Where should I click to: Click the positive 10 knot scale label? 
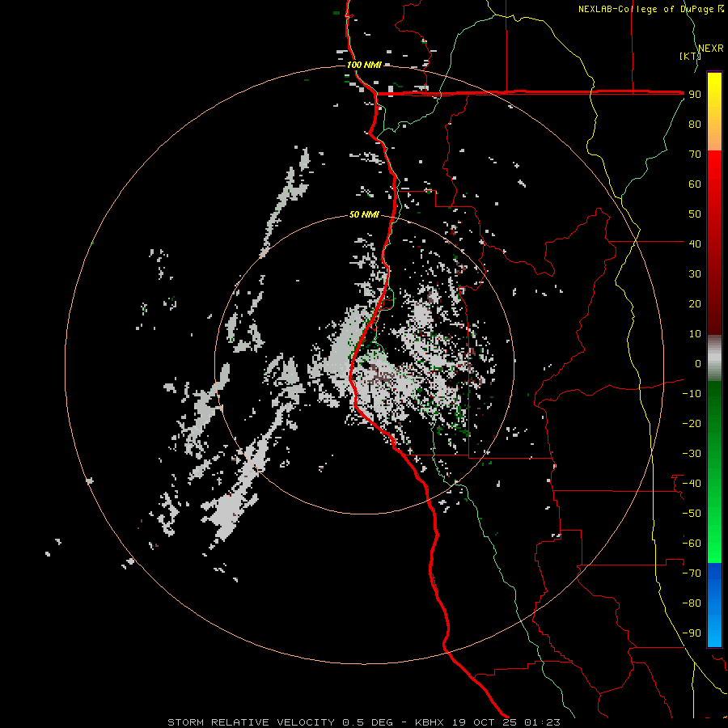pyautogui.click(x=695, y=334)
